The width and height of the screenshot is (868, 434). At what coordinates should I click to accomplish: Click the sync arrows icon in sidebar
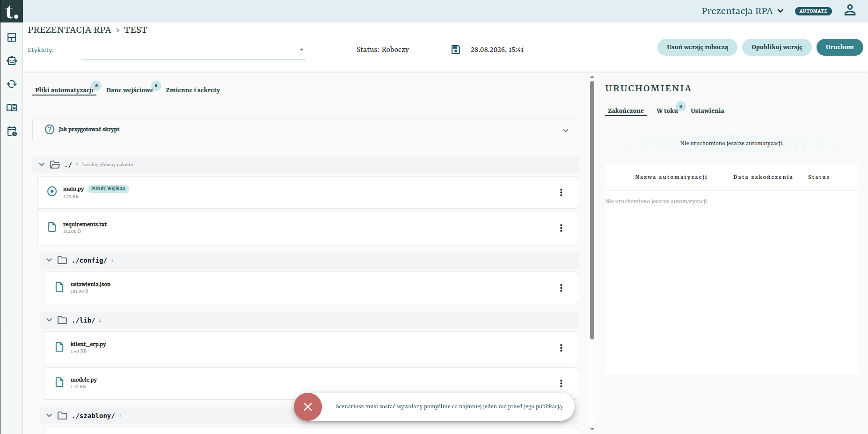(12, 84)
